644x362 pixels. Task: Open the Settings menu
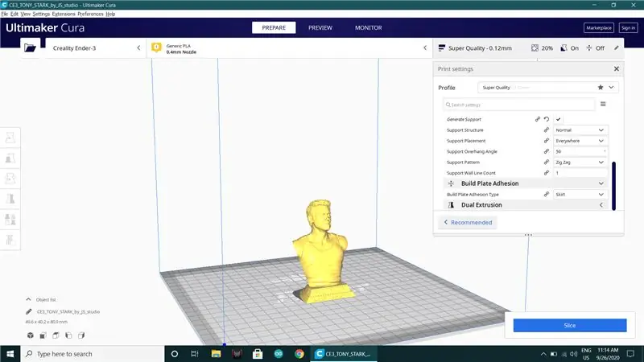coord(41,14)
